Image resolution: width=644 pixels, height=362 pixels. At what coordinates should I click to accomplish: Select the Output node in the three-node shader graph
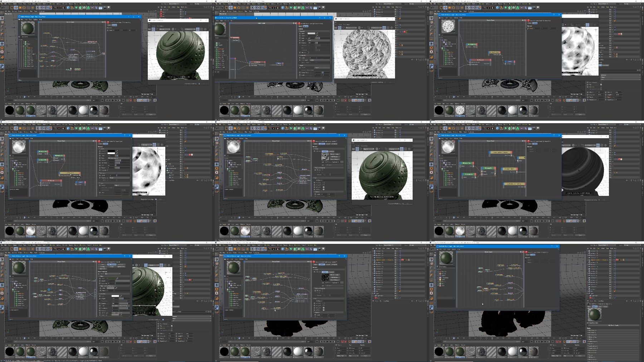[x=279, y=64]
